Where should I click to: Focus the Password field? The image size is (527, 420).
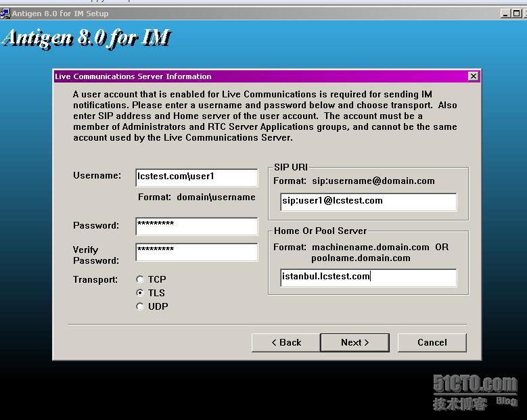(x=197, y=226)
